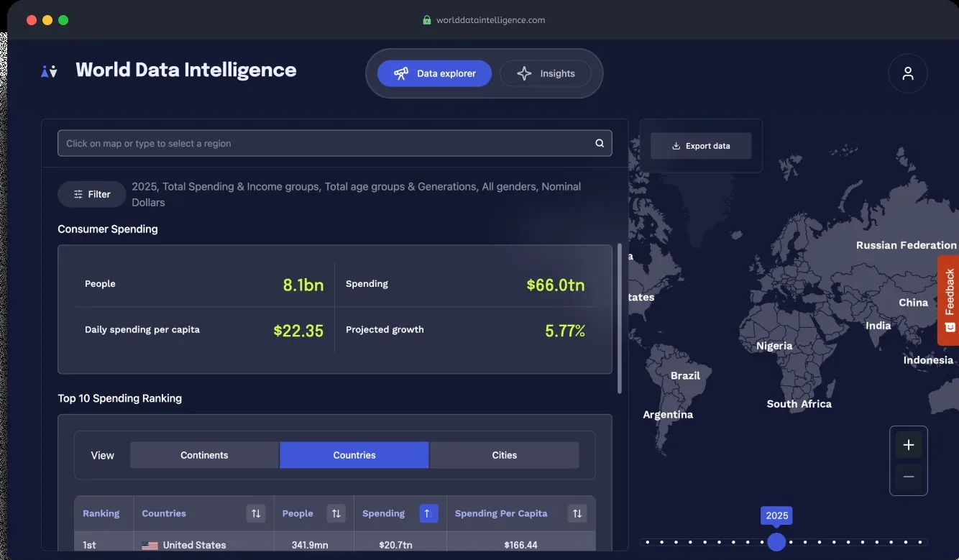959x560 pixels.
Task: Switch to the Data explorer tab
Action: point(434,73)
